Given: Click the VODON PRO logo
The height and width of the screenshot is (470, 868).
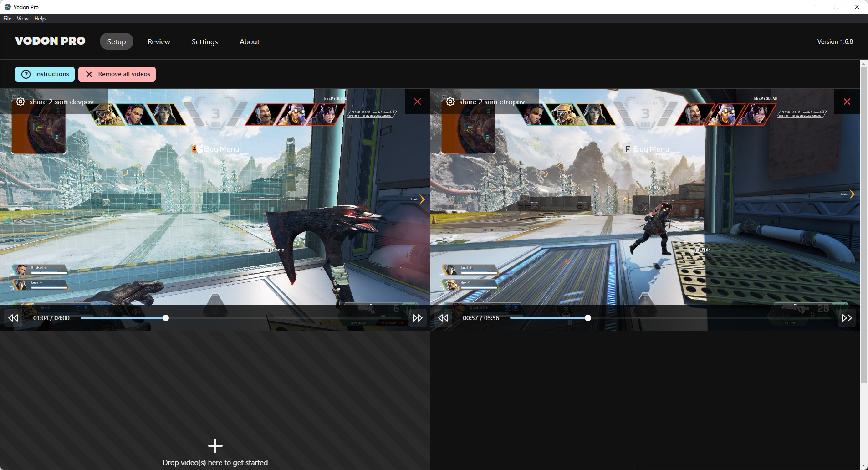Looking at the screenshot, I should (50, 41).
